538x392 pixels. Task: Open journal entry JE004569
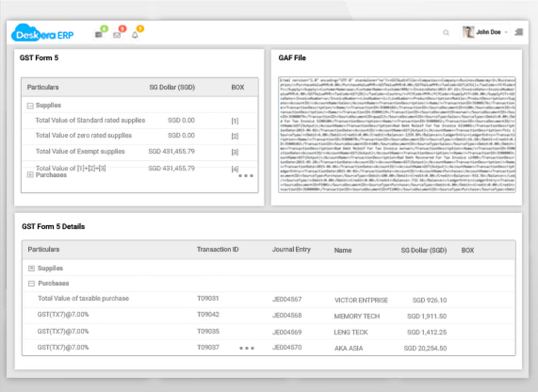tap(287, 332)
